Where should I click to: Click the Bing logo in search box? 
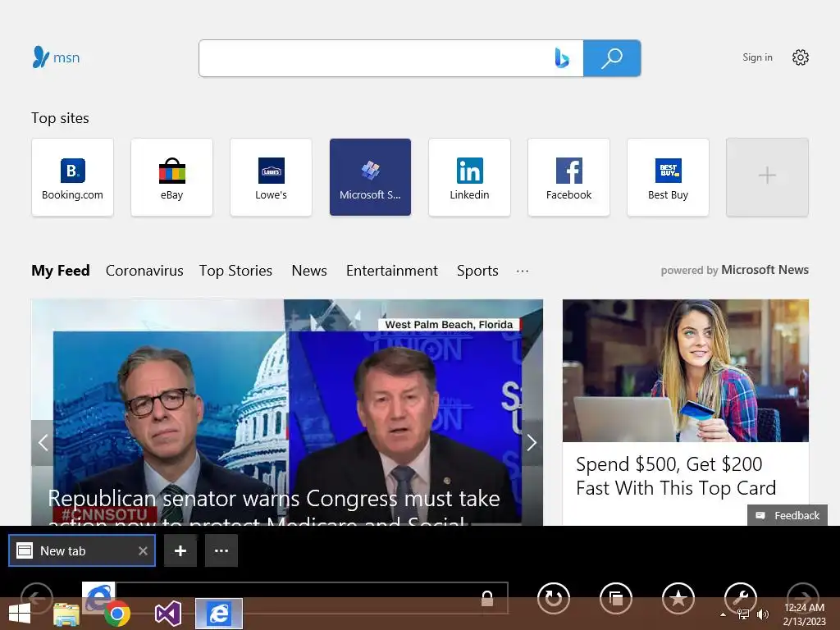pyautogui.click(x=561, y=58)
